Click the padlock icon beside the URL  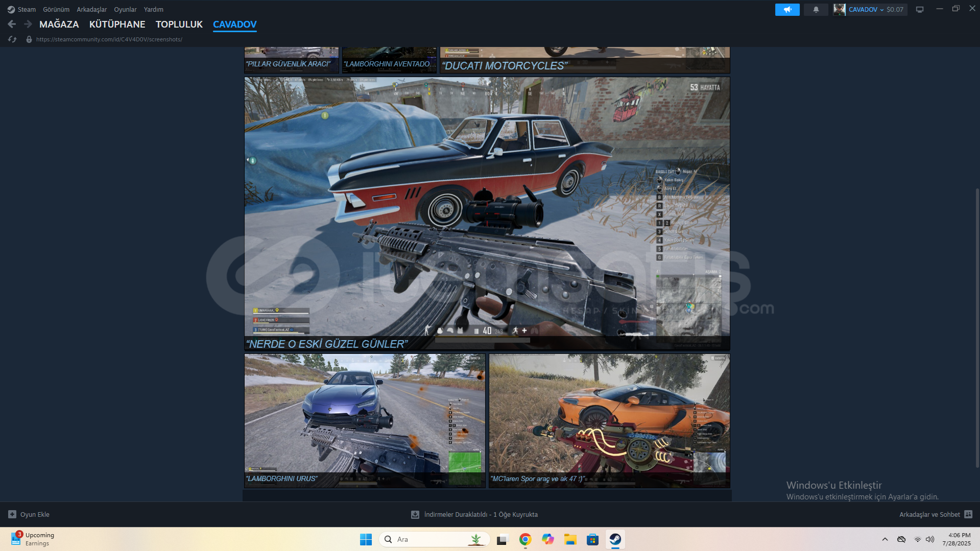(29, 39)
